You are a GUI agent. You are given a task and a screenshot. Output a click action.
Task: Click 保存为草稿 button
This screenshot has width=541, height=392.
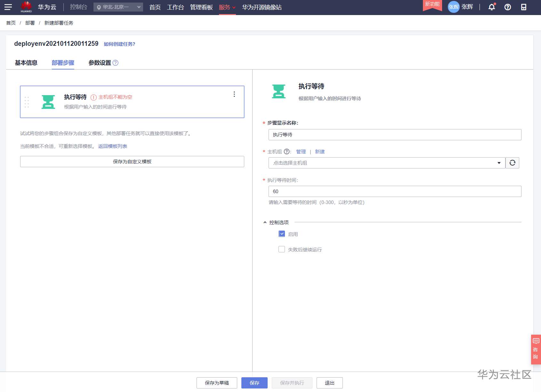point(217,383)
